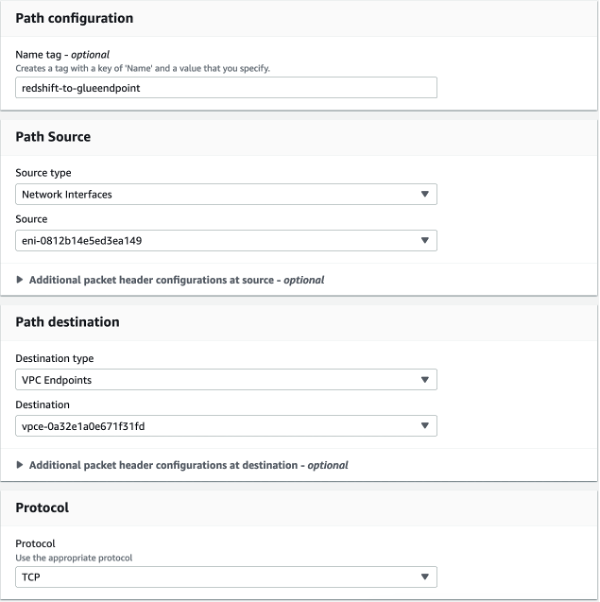Screen dimensions: 600x602
Task: Expand Additional packet header configurations at source
Action: 176,280
